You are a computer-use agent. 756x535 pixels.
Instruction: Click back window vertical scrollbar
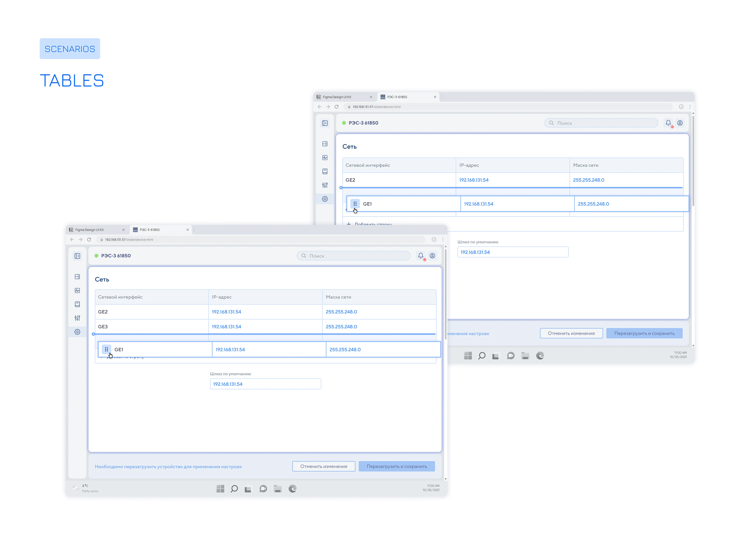tap(693, 161)
